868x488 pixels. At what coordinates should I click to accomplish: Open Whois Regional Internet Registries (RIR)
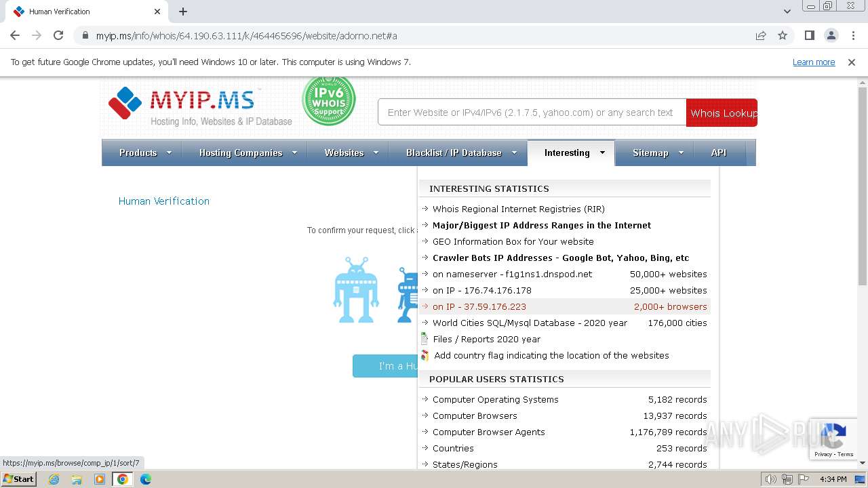518,209
